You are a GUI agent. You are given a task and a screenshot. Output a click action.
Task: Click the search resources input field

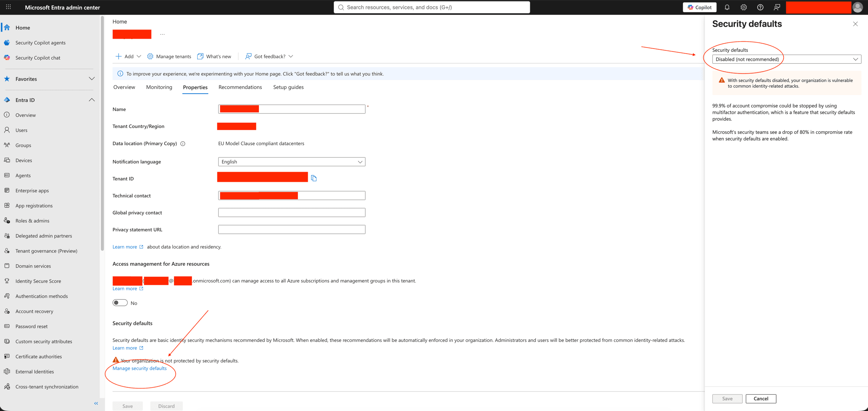432,7
